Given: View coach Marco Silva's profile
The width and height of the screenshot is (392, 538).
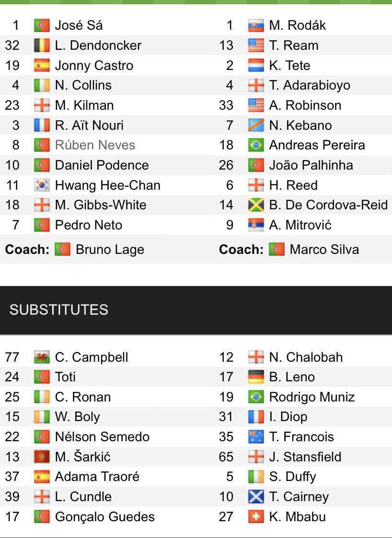Looking at the screenshot, I should pos(324,250).
